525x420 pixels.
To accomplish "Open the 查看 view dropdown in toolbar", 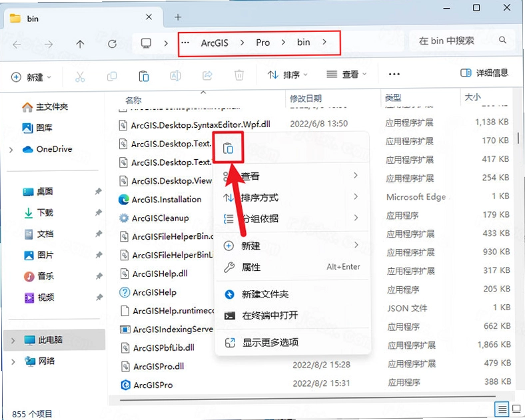I will pyautogui.click(x=346, y=75).
